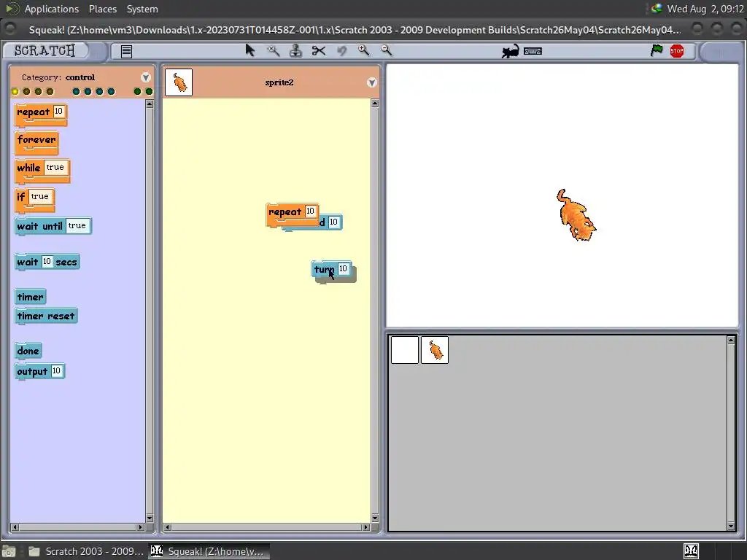Click the sprite2 cat thumbnail in script header

(x=179, y=82)
